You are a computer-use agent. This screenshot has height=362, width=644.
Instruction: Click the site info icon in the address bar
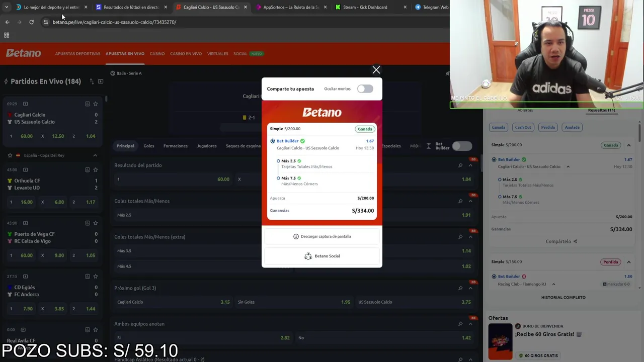pos(46,22)
